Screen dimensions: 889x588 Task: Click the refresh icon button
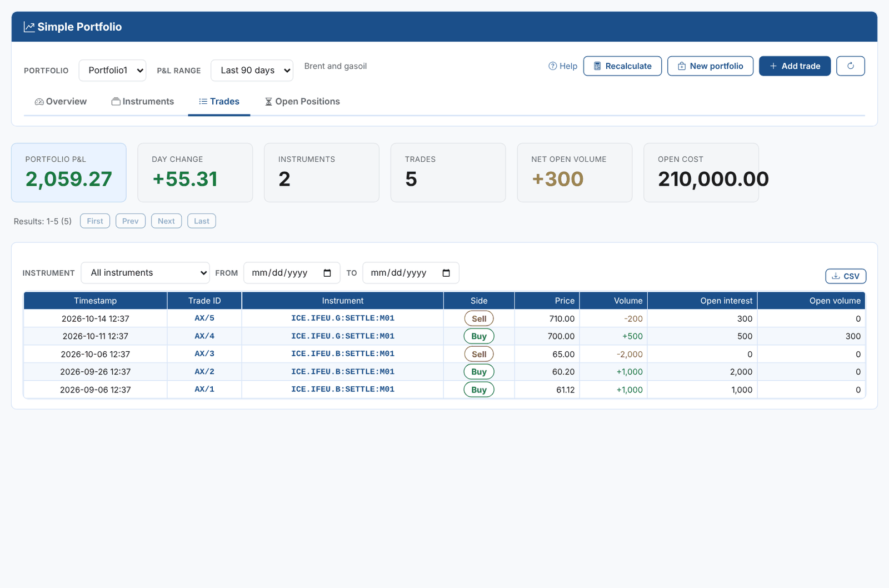[x=850, y=66]
